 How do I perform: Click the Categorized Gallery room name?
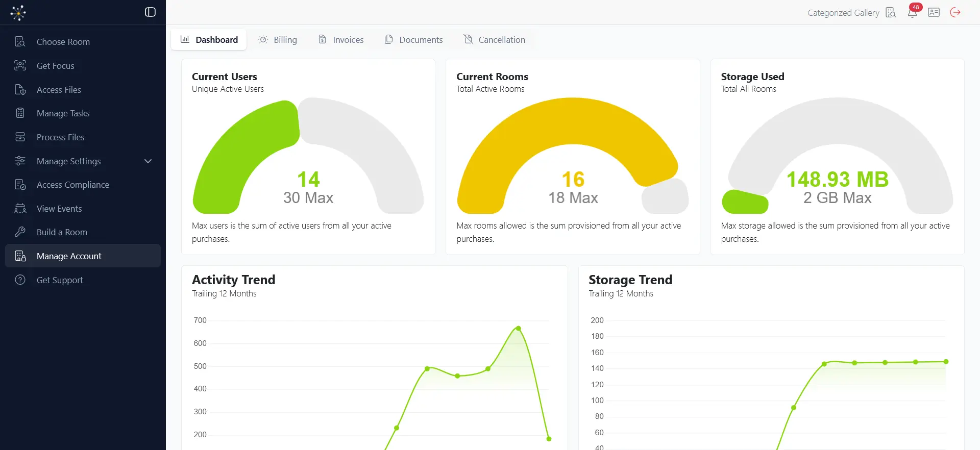click(x=843, y=13)
